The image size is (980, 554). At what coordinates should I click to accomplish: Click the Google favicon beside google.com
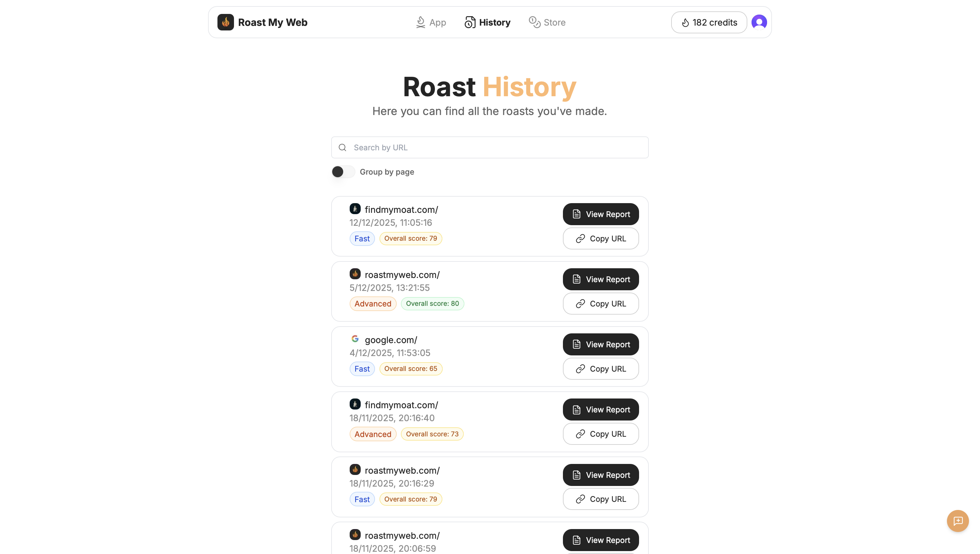tap(355, 338)
